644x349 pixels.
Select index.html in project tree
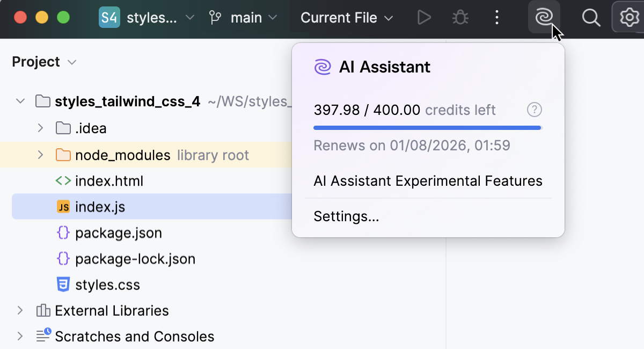(109, 181)
